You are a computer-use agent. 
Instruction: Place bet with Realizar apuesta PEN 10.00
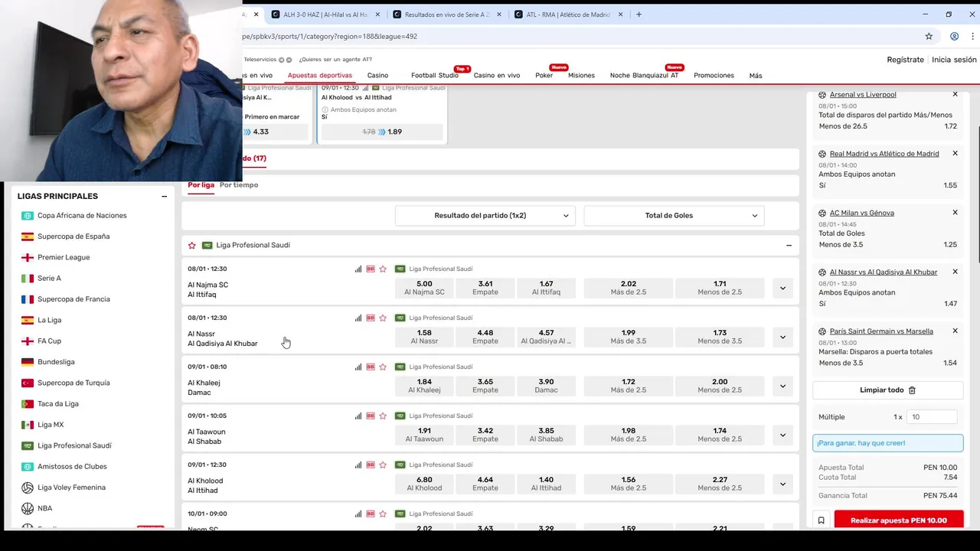[x=899, y=520]
